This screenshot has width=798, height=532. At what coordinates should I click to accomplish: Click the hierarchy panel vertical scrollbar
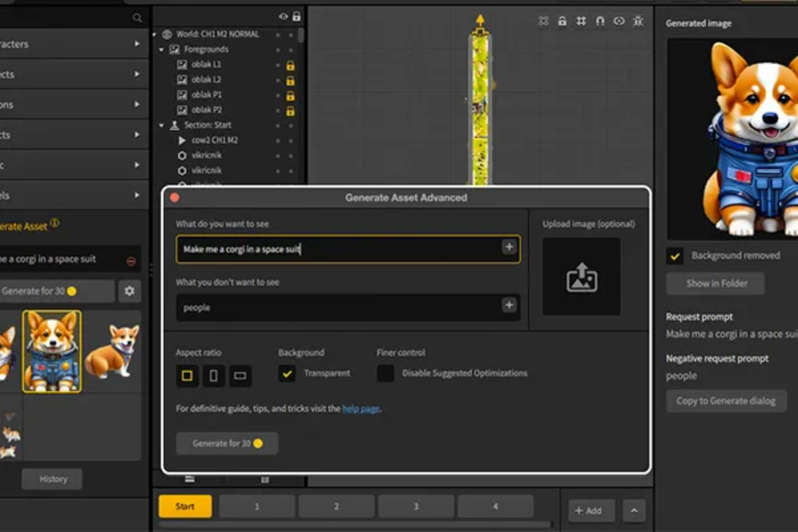click(x=301, y=35)
